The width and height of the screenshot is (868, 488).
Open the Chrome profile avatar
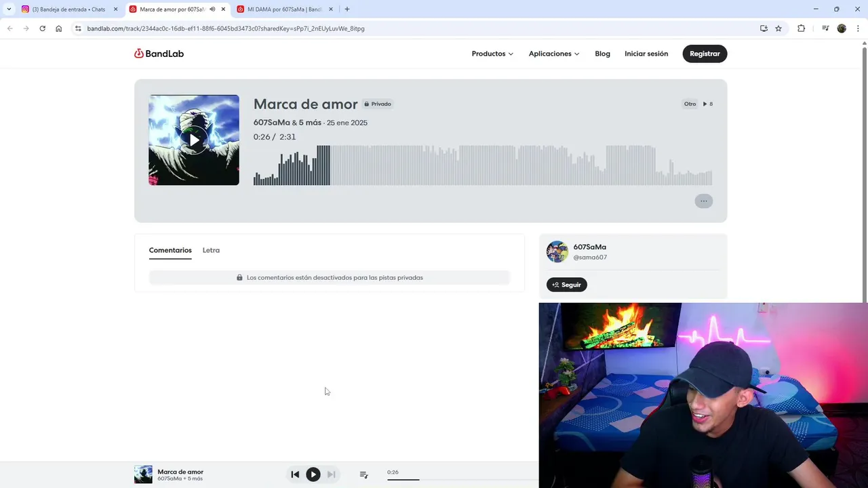click(842, 28)
